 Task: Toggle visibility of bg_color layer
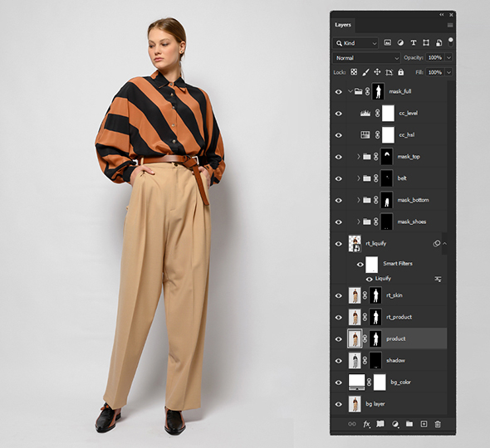coord(339,382)
